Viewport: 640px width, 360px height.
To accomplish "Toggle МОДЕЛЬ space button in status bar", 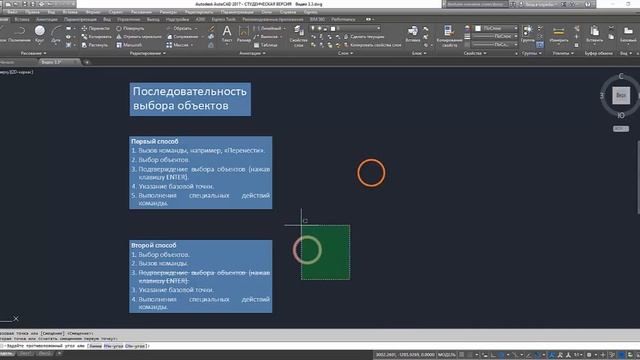I will (x=447, y=355).
